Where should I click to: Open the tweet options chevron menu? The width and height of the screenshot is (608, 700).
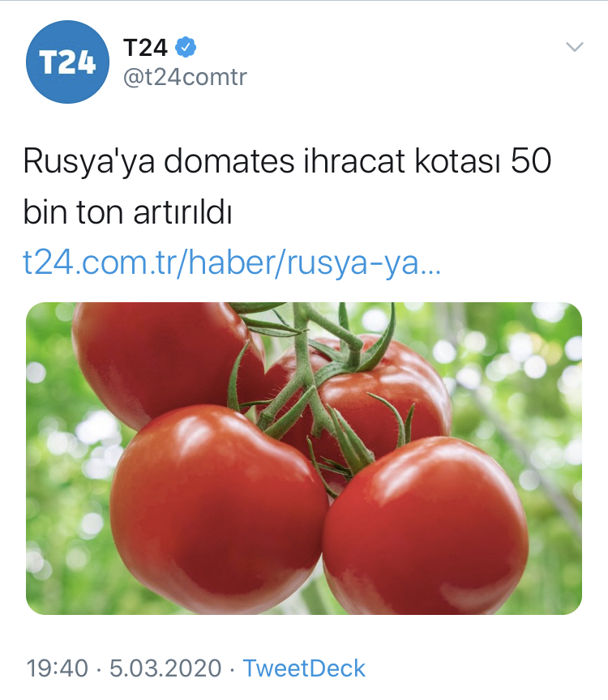tap(575, 46)
